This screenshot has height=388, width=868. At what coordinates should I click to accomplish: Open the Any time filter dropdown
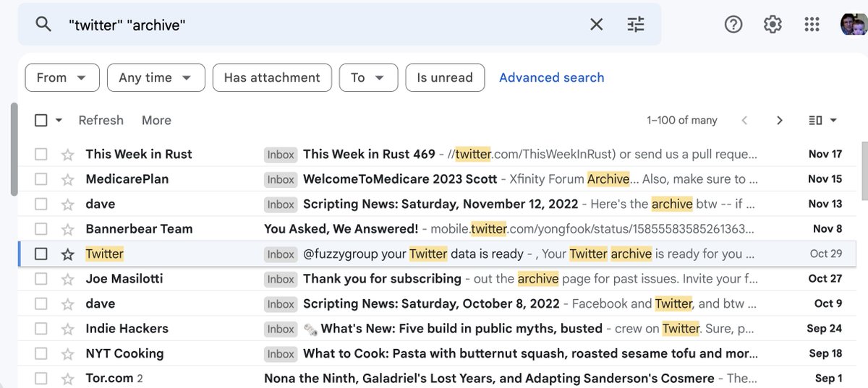coord(156,77)
